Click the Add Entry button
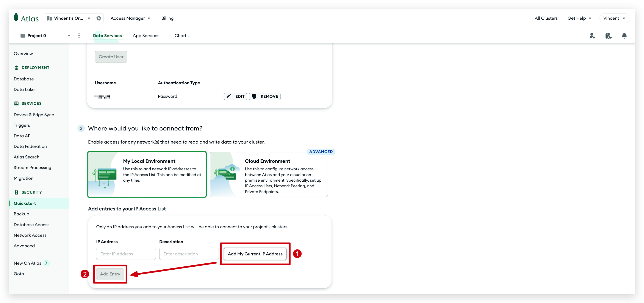644x303 pixels. [110, 274]
